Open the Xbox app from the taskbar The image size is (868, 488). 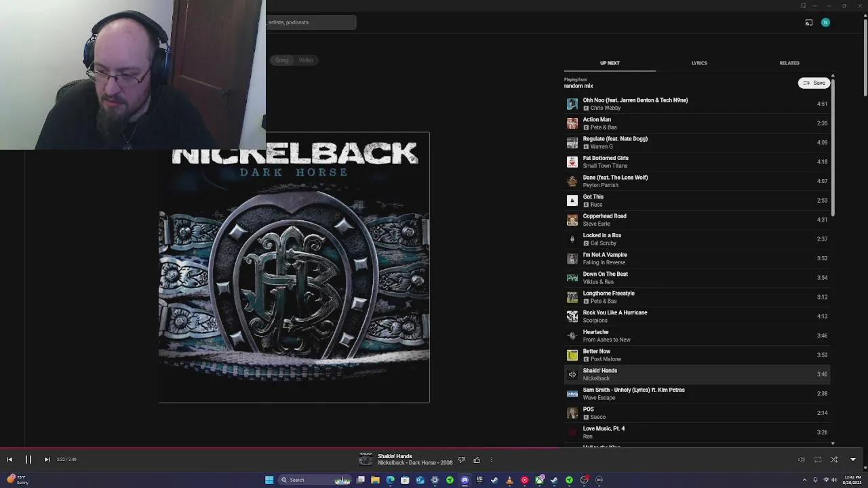coord(539,480)
